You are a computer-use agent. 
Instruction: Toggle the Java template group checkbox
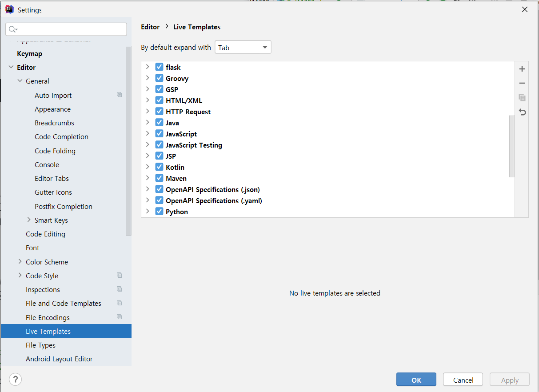(159, 122)
